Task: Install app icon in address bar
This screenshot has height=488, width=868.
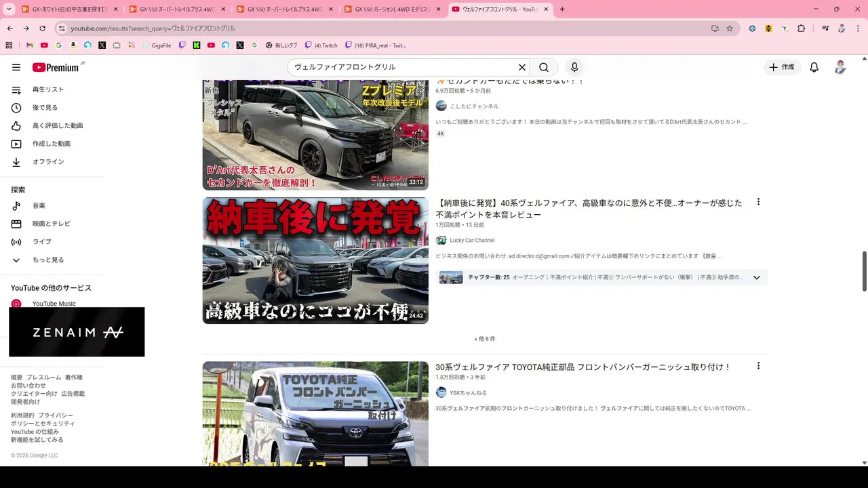Action: 715,28
